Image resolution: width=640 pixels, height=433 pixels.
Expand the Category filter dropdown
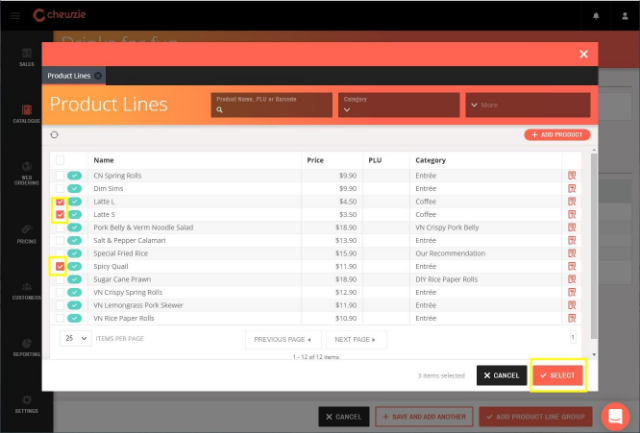pyautogui.click(x=398, y=105)
